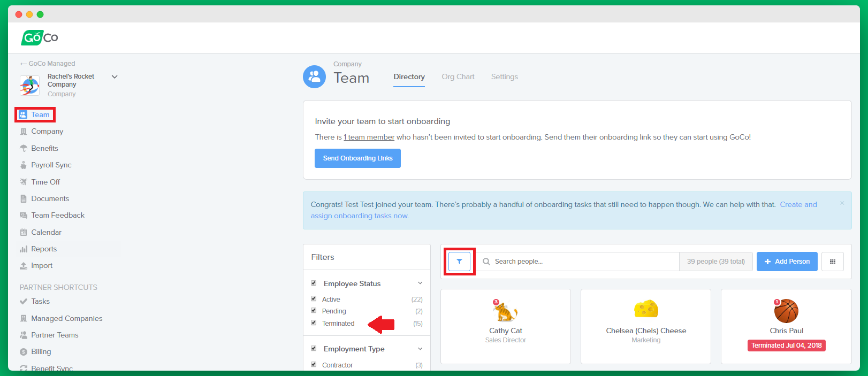Open Reports in the sidebar
The width and height of the screenshot is (868, 376).
pos(44,249)
